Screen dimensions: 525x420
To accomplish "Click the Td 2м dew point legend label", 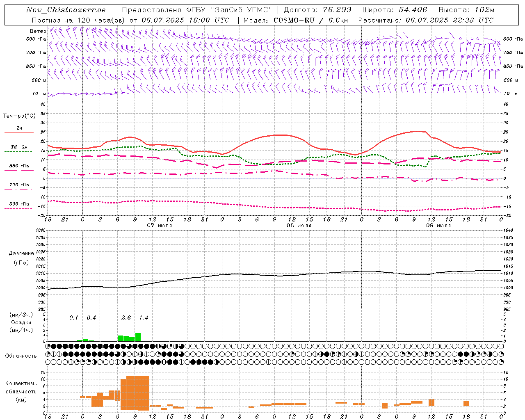I will coord(19,147).
